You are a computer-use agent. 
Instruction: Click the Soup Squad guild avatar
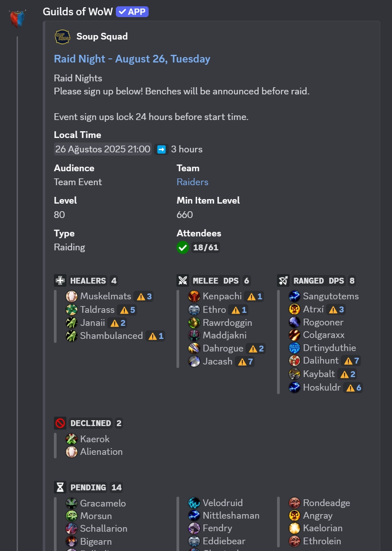click(62, 36)
